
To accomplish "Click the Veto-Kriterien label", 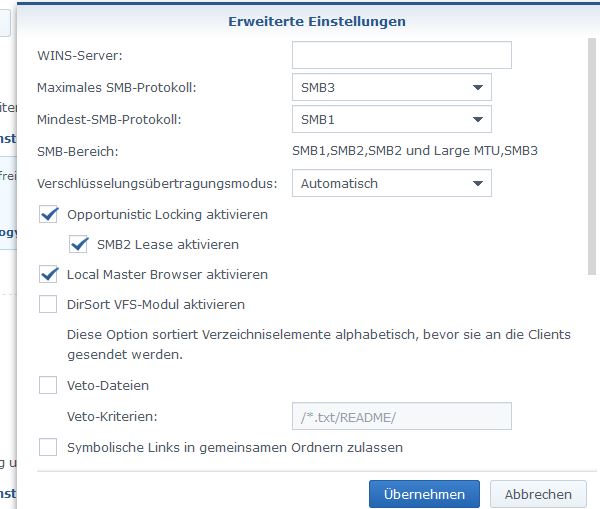I will pos(112,416).
